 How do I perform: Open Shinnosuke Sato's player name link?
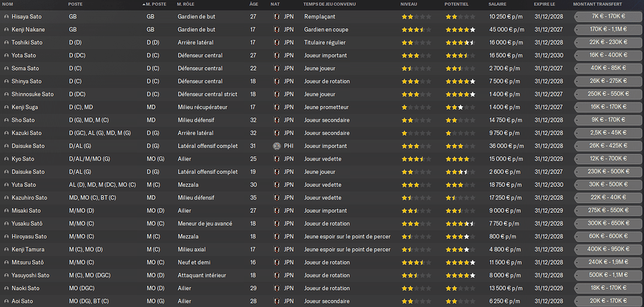coord(33,94)
